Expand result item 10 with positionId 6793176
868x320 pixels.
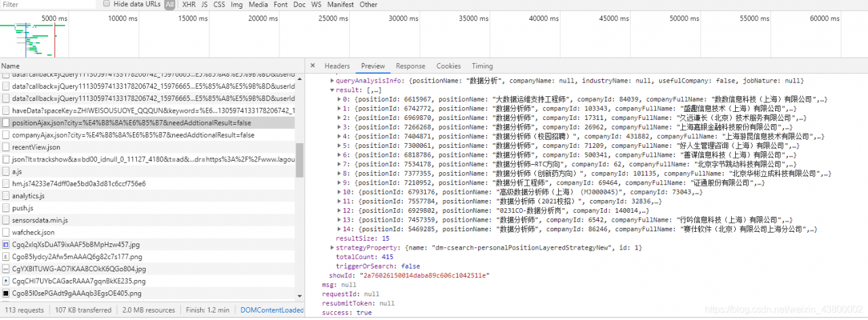[339, 192]
